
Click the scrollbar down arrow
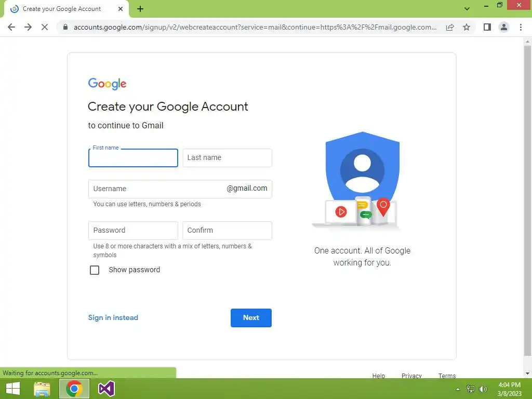[x=528, y=374]
